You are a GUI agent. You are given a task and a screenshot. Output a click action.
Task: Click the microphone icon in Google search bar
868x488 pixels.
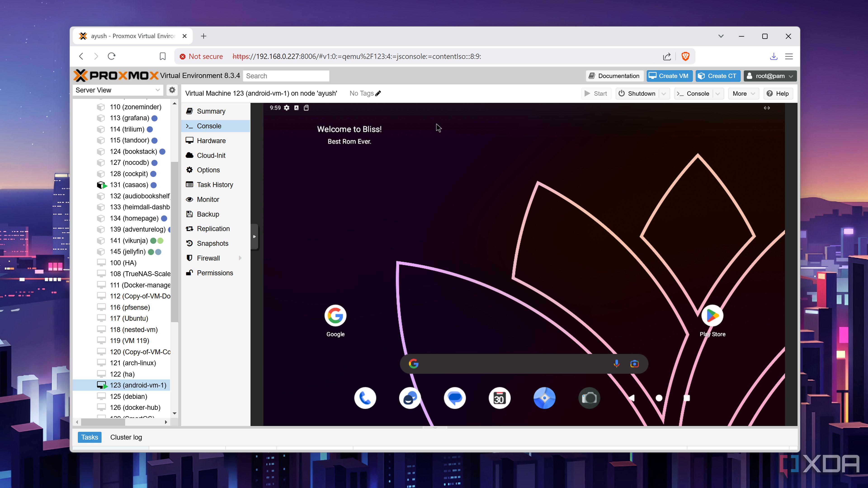click(616, 364)
